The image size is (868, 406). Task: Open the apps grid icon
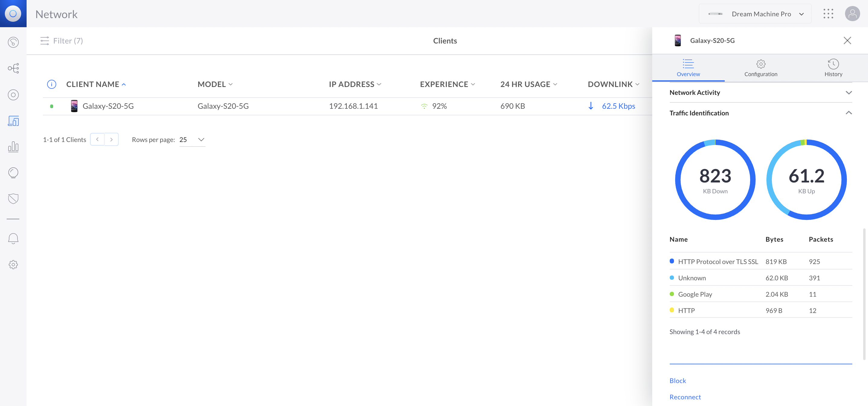tap(828, 14)
